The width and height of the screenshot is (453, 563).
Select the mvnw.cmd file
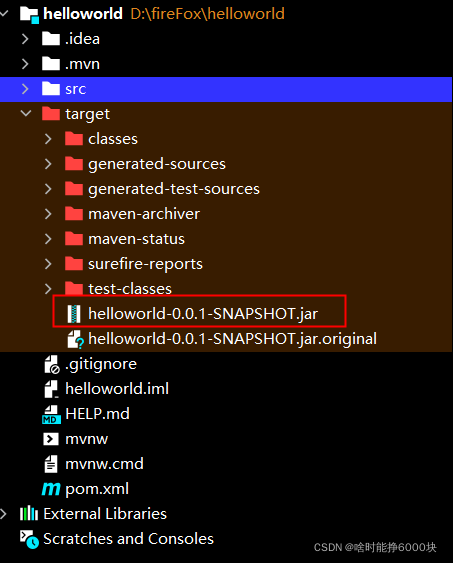[104, 464]
